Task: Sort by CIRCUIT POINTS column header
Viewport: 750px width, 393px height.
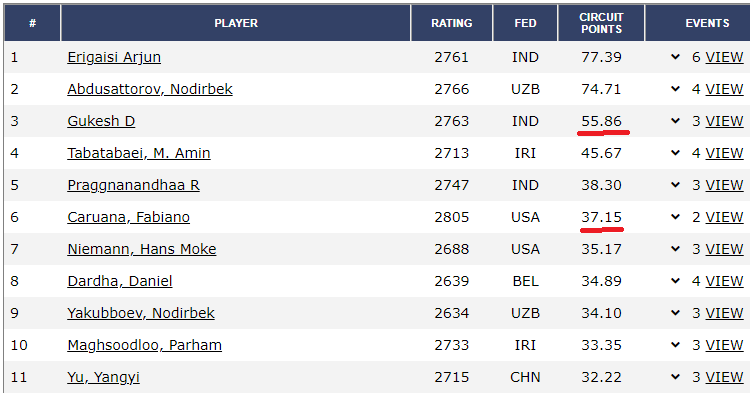Action: [601, 23]
